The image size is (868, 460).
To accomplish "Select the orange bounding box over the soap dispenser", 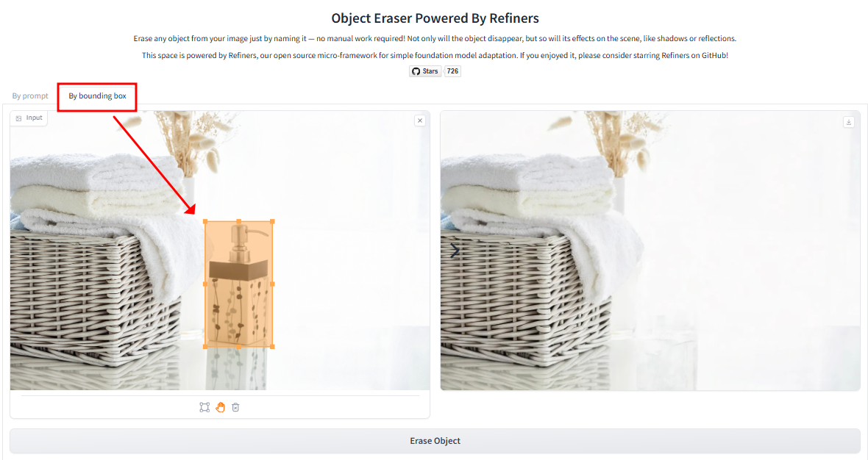I will (x=238, y=284).
